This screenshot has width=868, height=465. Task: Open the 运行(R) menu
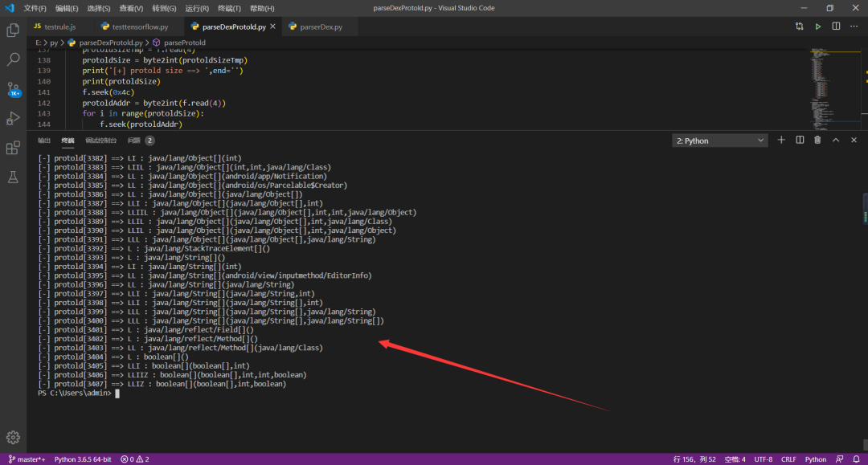(197, 8)
